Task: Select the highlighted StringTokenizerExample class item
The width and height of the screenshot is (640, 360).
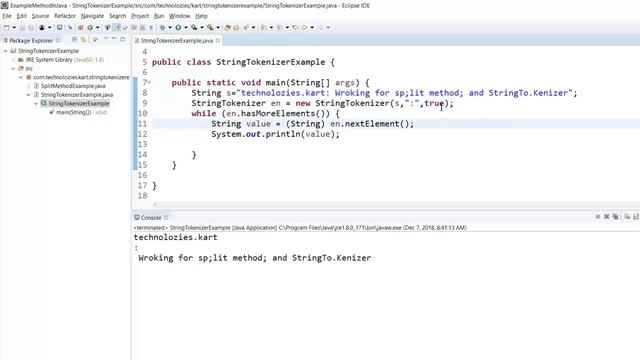Action: [75, 104]
